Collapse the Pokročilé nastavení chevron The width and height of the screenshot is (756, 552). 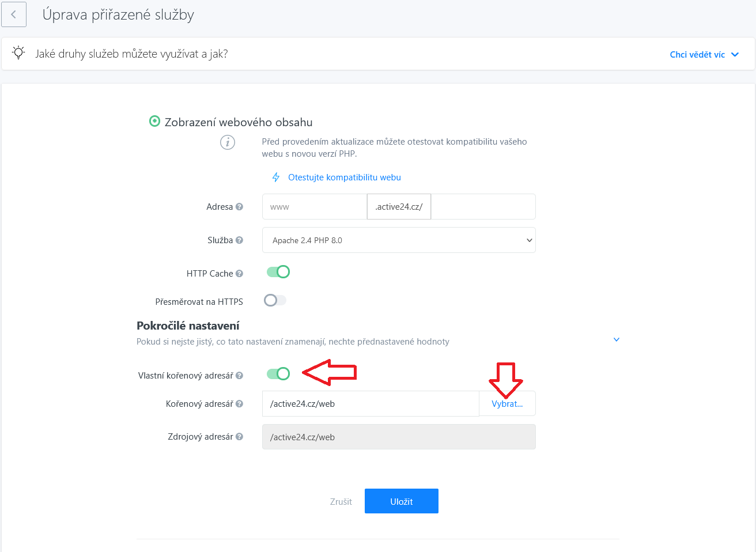pos(617,339)
